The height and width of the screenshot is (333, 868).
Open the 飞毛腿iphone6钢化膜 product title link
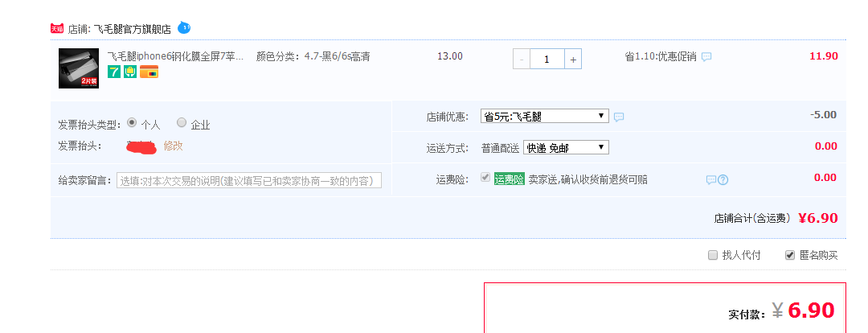tap(175, 56)
